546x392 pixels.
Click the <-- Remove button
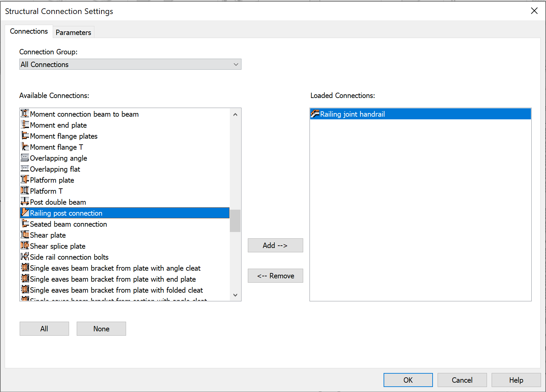pyautogui.click(x=276, y=276)
